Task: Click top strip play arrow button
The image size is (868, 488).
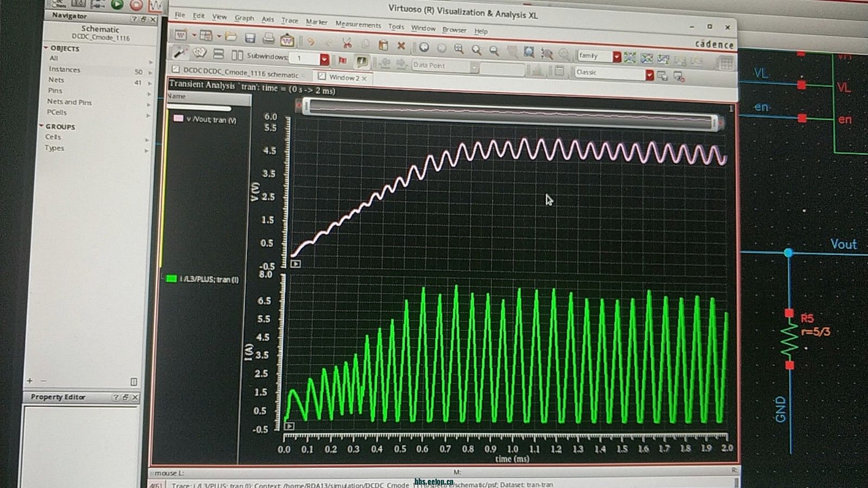Action: coord(296,264)
